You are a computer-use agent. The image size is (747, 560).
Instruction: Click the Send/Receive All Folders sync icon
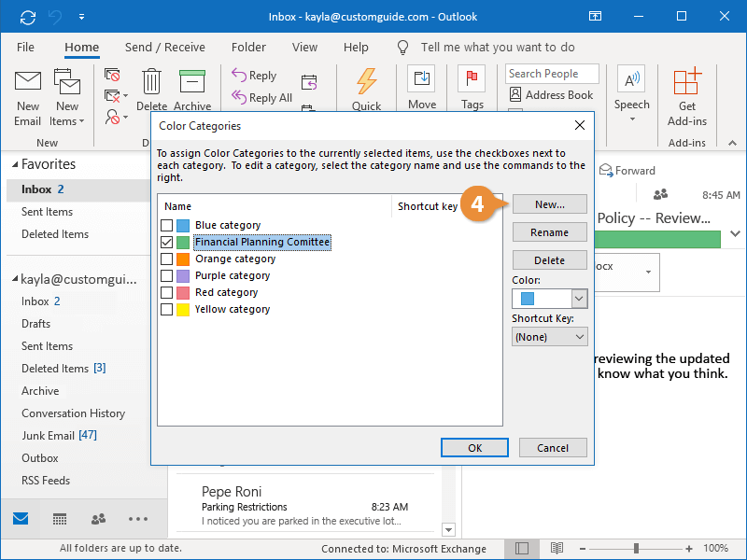pos(28,17)
